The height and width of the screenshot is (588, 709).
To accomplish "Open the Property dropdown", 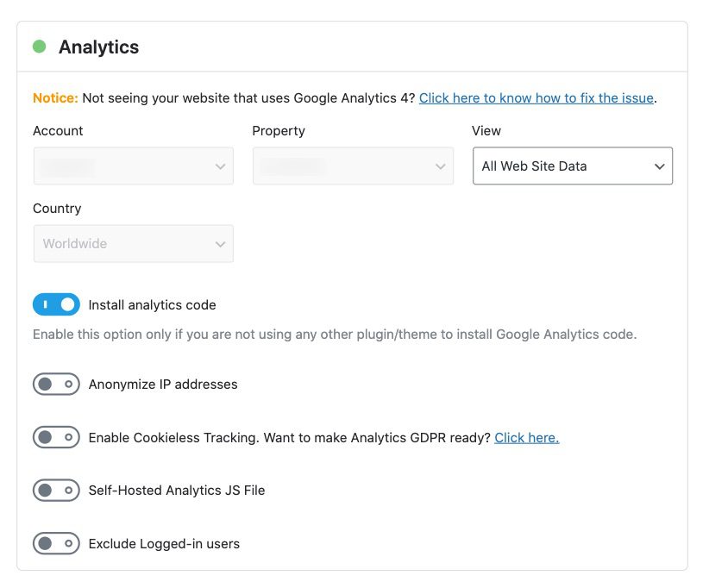I will [x=352, y=166].
